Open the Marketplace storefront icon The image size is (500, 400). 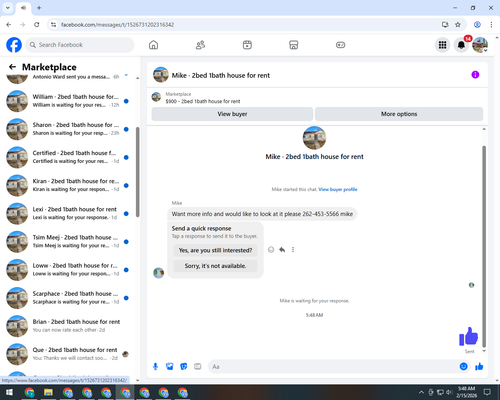(294, 45)
